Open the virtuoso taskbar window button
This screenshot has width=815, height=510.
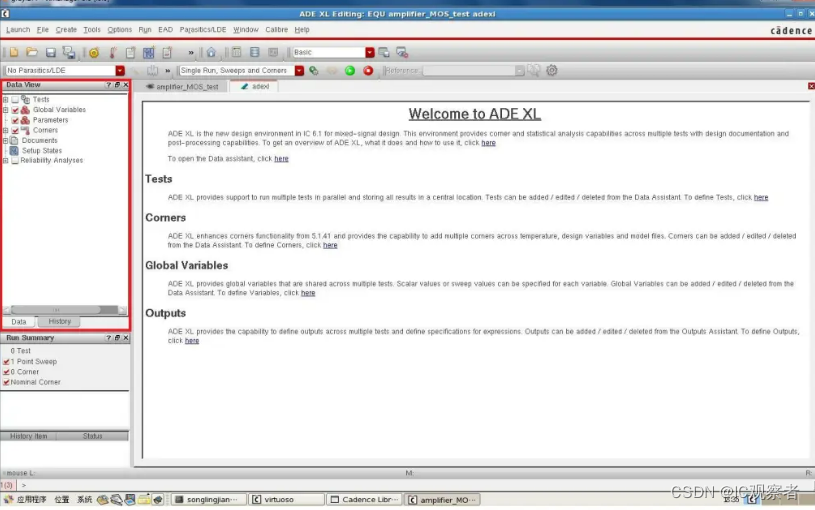286,499
